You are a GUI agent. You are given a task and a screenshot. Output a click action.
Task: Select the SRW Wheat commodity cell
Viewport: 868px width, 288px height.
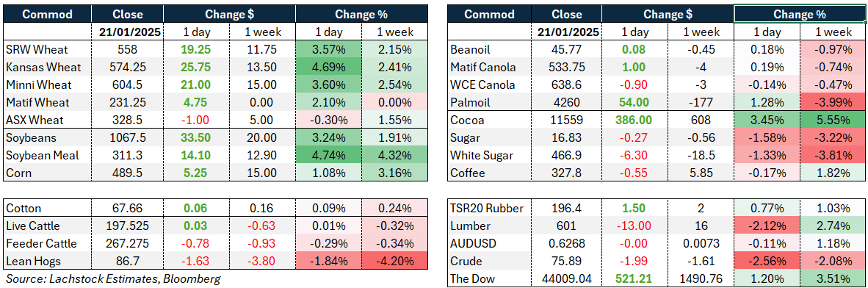pyautogui.click(x=48, y=49)
